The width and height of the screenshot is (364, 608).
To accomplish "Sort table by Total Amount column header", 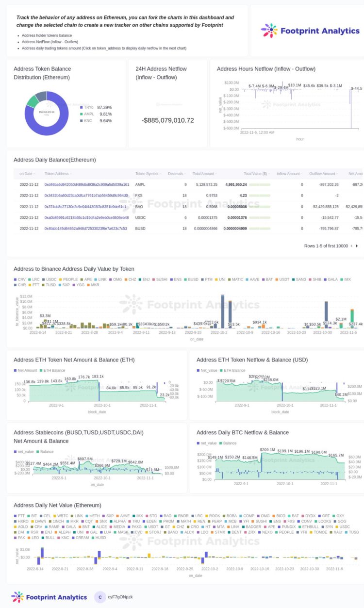I will 203,174.
